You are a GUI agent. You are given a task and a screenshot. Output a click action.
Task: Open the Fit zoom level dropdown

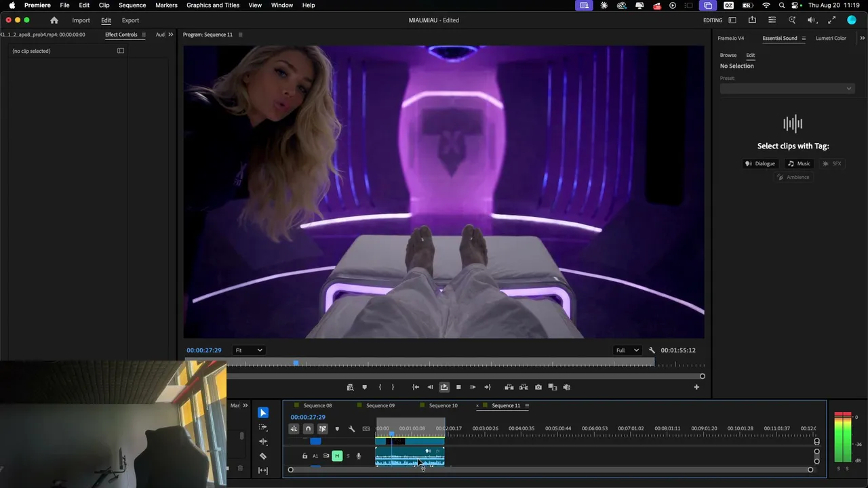tap(249, 350)
